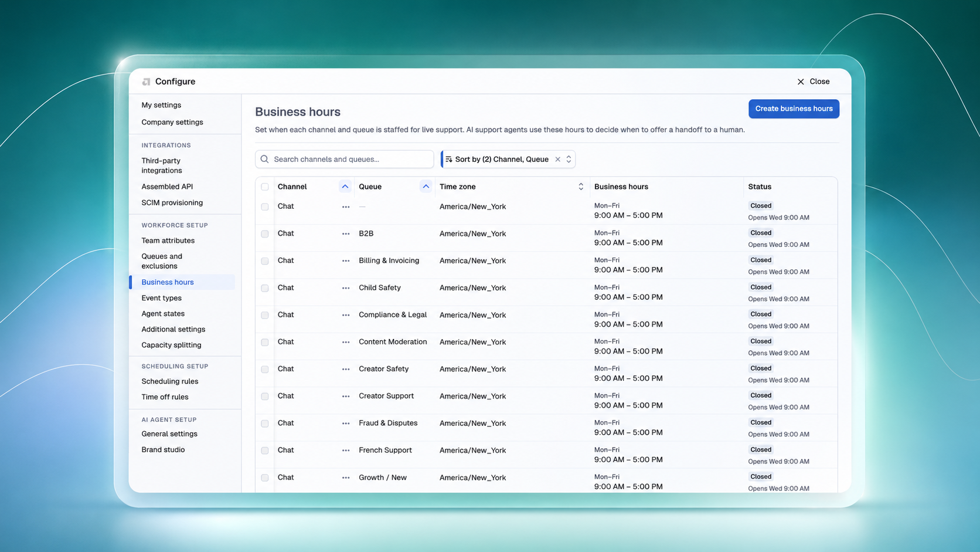This screenshot has width=980, height=552.
Task: Open options menu for the first Chat row with no queue
Action: (x=346, y=207)
